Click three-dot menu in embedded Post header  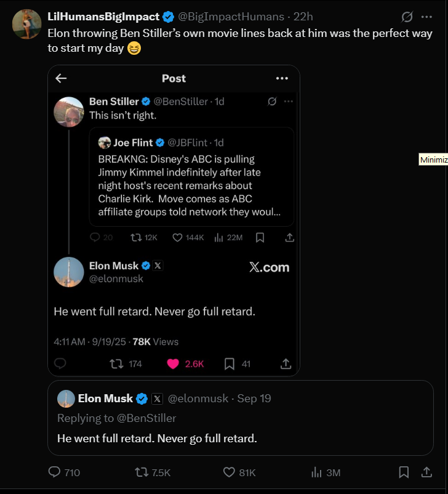(x=282, y=78)
